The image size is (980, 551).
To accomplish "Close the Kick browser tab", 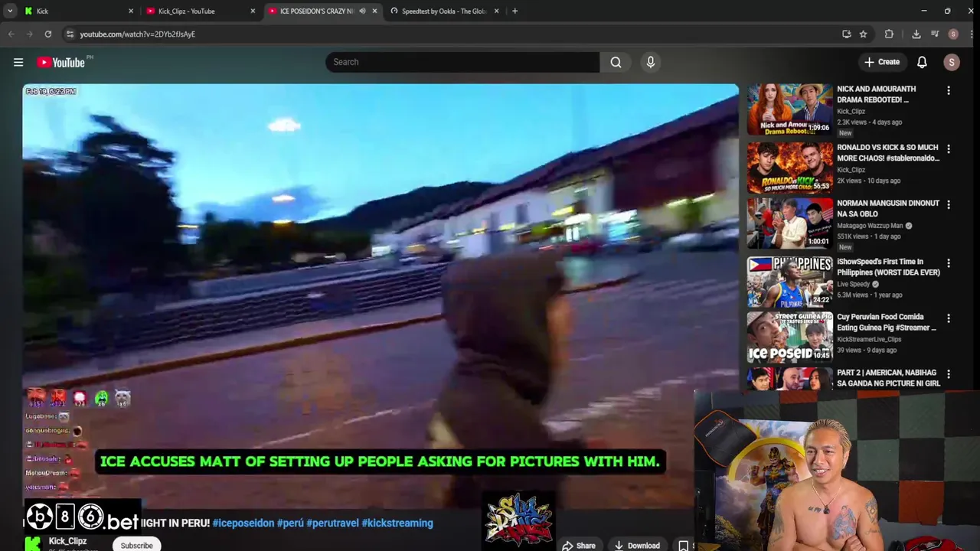I will [x=130, y=11].
